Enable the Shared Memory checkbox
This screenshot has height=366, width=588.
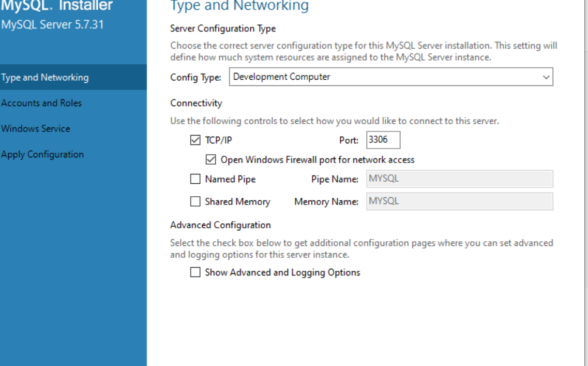tap(195, 201)
